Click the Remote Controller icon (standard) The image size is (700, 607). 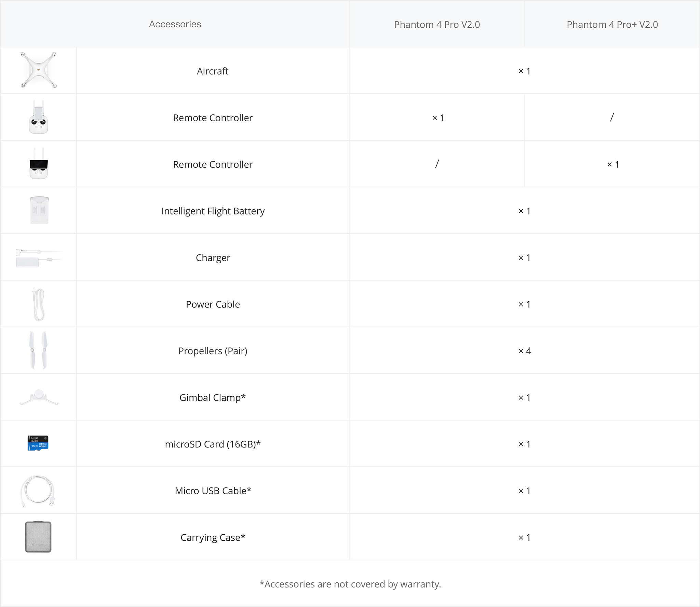(x=38, y=118)
